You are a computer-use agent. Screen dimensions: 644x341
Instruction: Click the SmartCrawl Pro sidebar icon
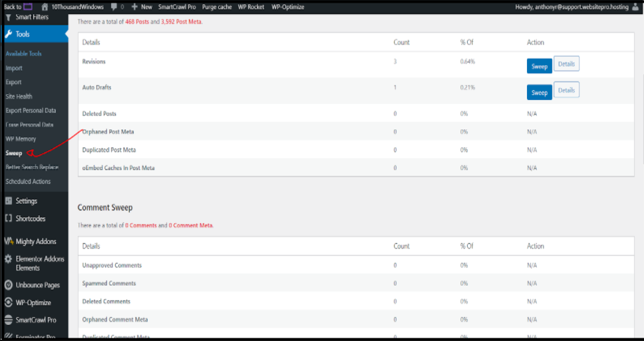pyautogui.click(x=9, y=320)
